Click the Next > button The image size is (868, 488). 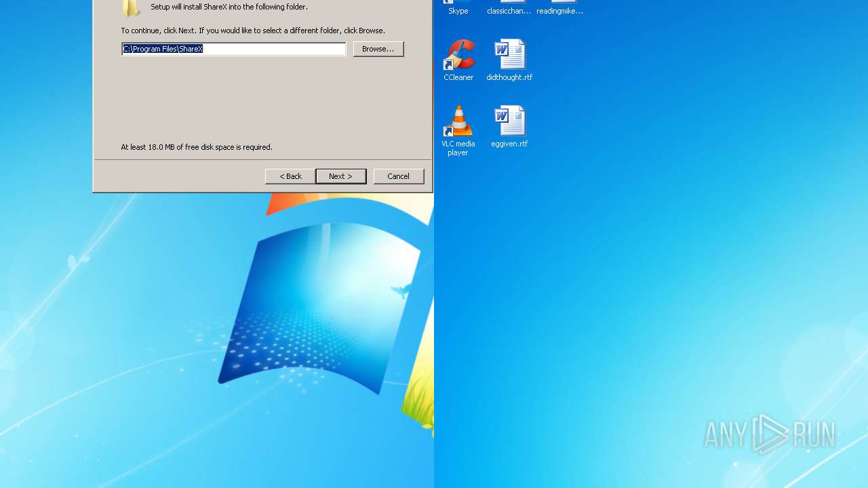tap(340, 176)
